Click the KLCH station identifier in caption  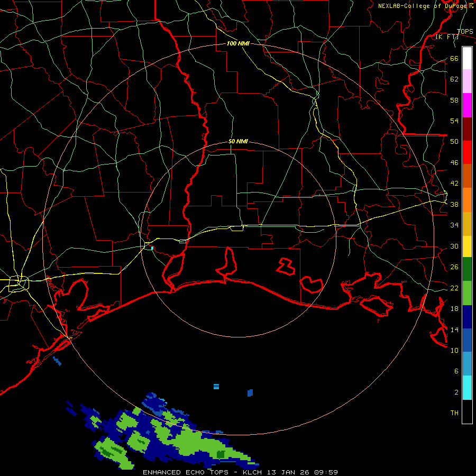(x=254, y=472)
